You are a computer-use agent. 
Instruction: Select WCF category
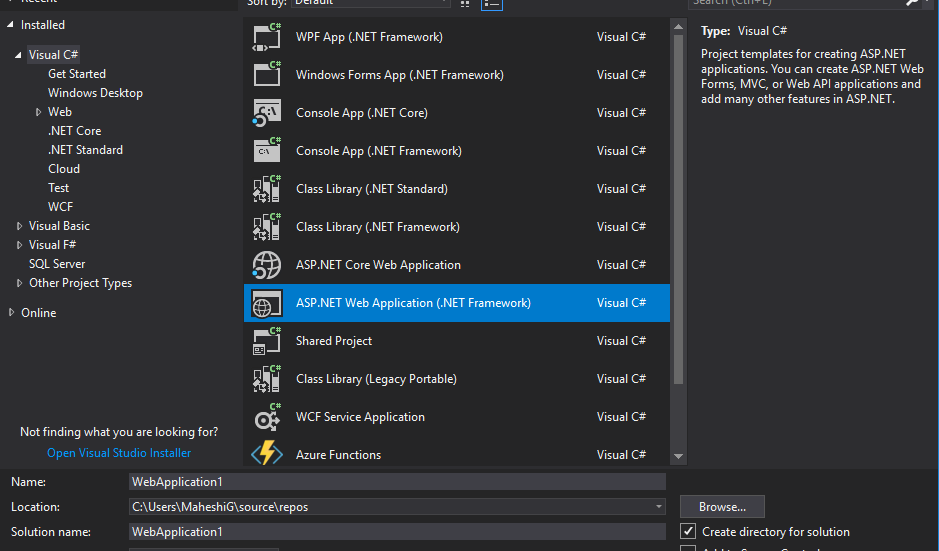click(x=60, y=207)
